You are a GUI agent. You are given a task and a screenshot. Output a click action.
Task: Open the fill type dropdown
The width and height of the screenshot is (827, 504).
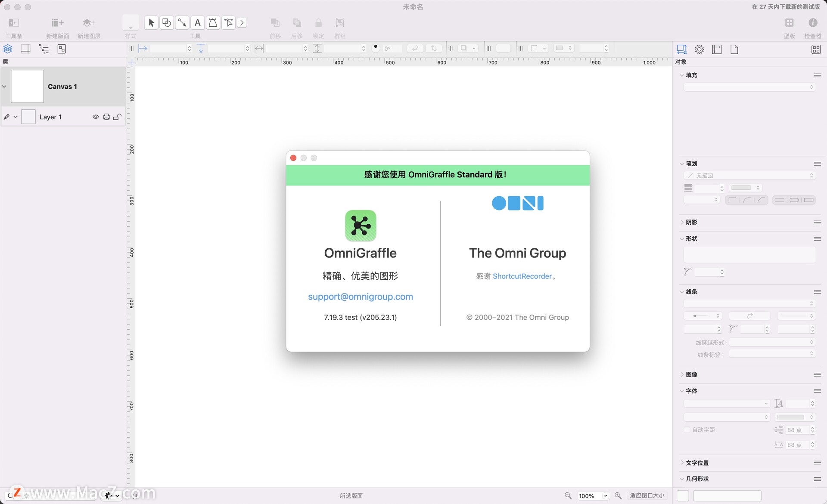pyautogui.click(x=749, y=87)
